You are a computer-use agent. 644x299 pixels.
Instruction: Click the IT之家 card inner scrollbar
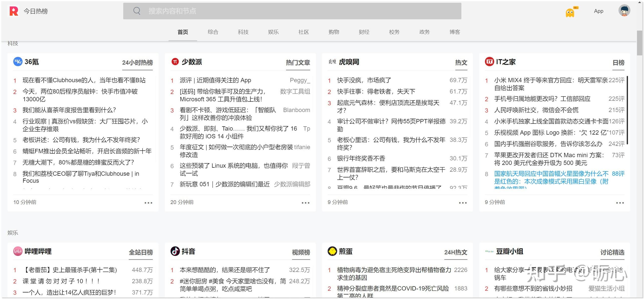pyautogui.click(x=627, y=110)
